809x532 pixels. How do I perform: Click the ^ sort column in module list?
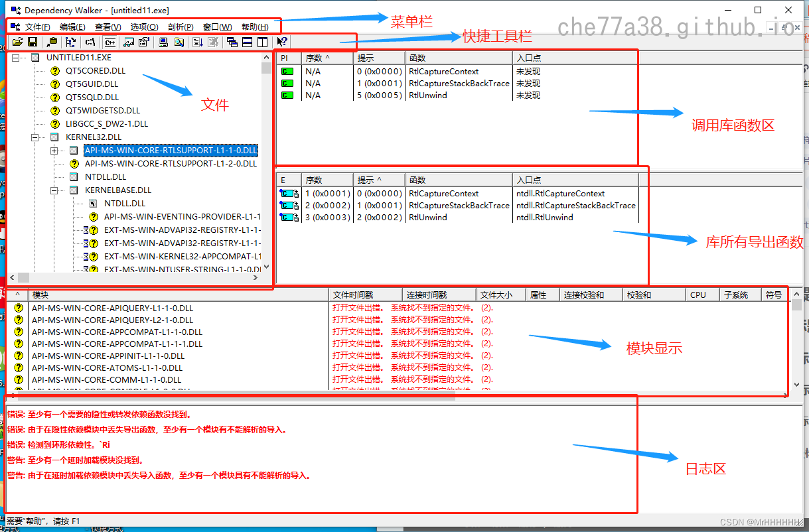pos(18,295)
